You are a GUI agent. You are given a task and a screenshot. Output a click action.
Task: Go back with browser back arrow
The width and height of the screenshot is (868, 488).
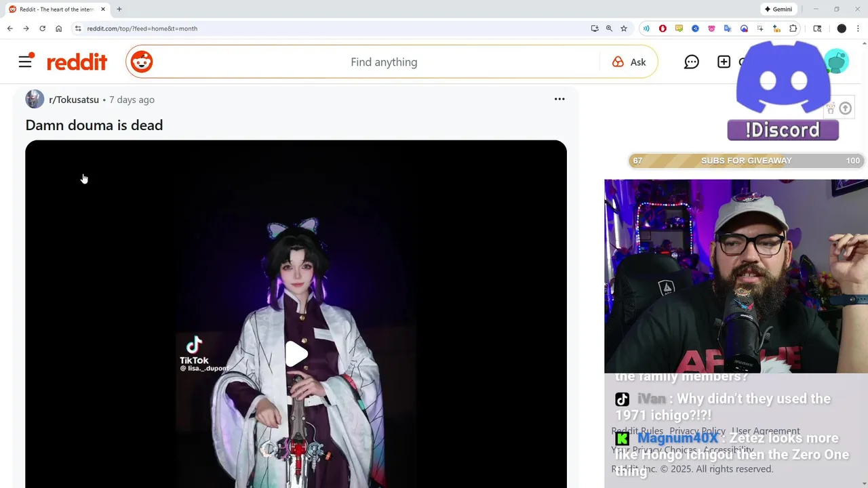[9, 28]
